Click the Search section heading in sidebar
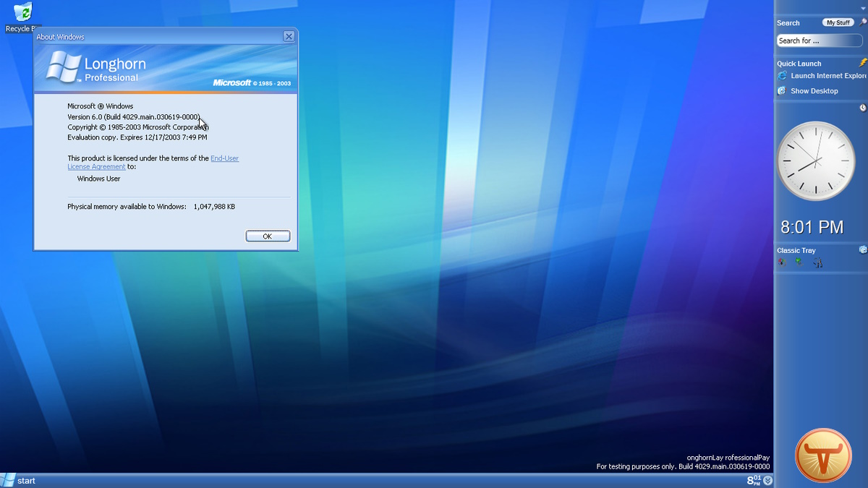The height and width of the screenshot is (488, 868). (x=788, y=23)
